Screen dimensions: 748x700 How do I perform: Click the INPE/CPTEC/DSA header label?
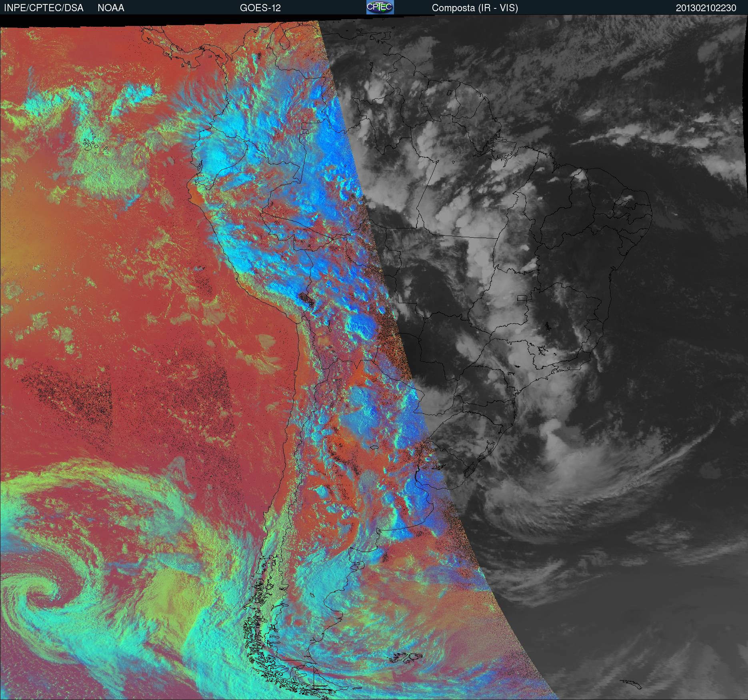pos(44,8)
